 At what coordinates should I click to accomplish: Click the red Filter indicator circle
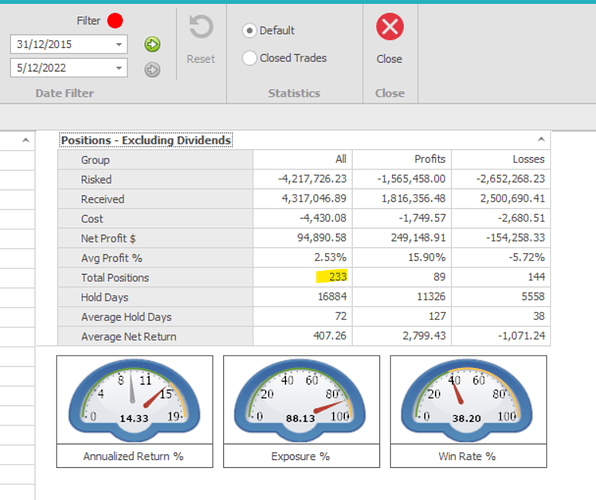pos(115,21)
